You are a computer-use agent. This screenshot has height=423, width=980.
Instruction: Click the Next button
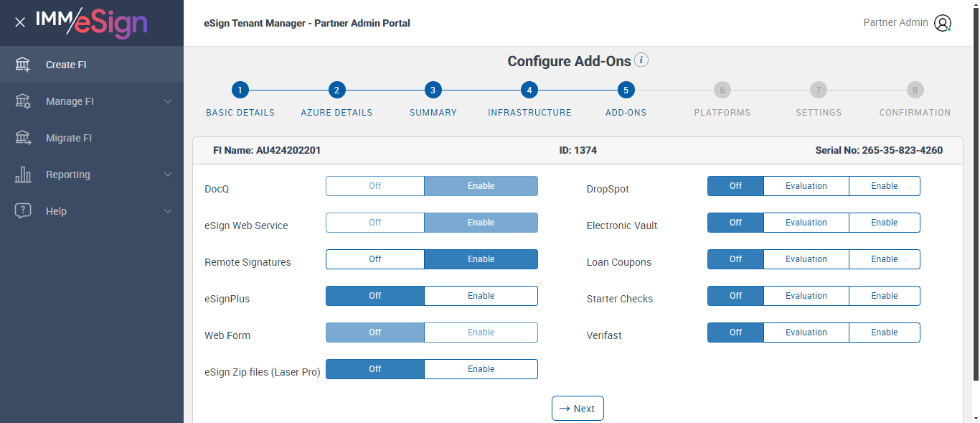[578, 409]
